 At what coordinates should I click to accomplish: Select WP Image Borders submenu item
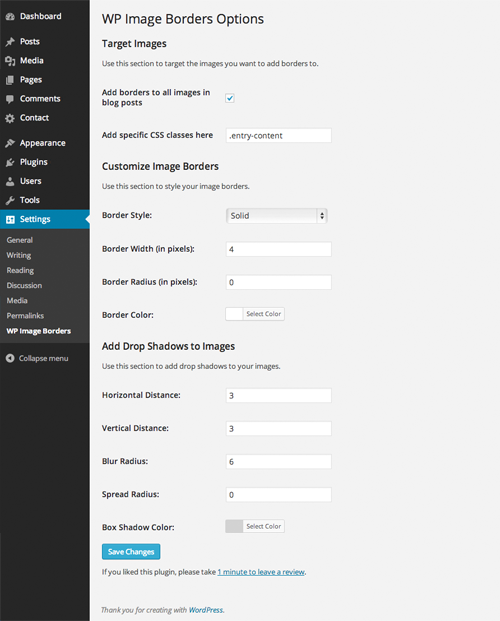pos(38,331)
